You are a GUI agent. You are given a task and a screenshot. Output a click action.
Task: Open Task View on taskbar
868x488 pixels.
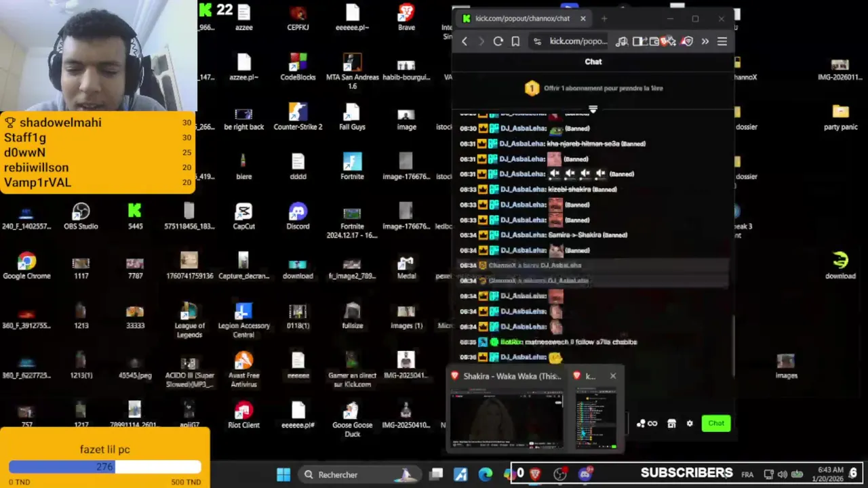tap(437, 474)
